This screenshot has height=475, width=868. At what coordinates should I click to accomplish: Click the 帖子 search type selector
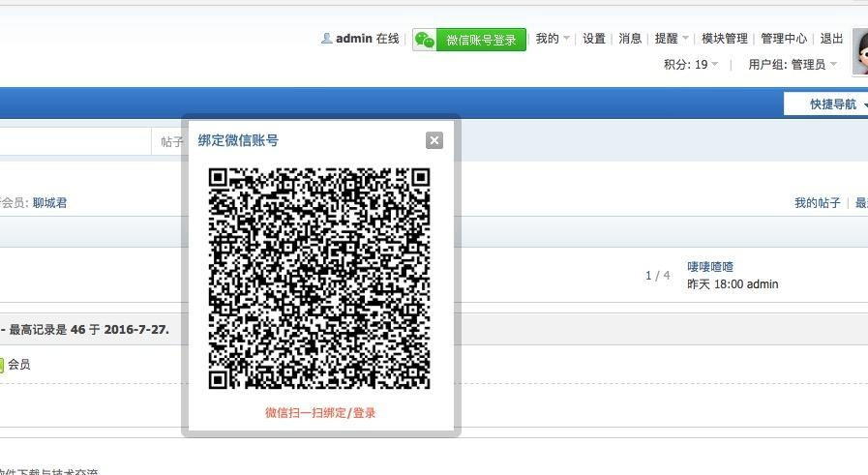pos(171,141)
